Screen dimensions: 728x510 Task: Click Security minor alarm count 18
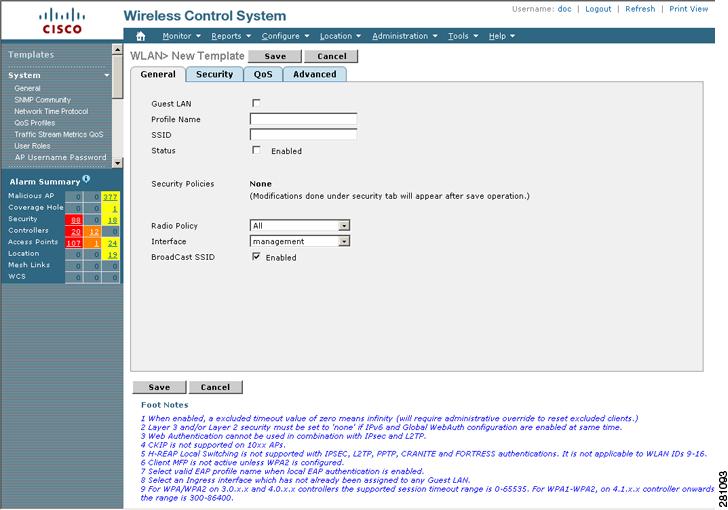112,220
